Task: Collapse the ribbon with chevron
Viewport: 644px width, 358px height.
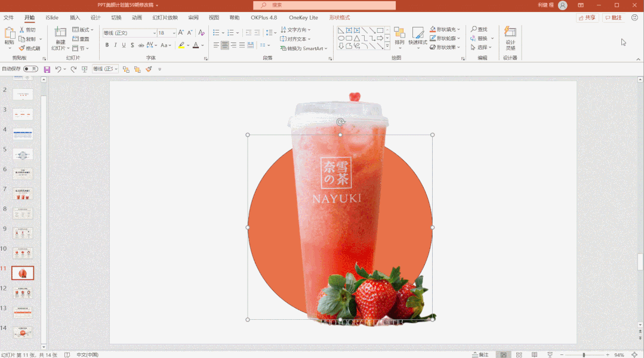Action: pyautogui.click(x=638, y=59)
